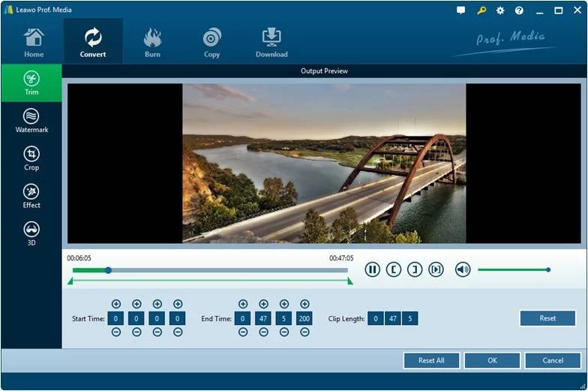Click the left green trim start marker
Viewport: 588px width, 391px height.
point(70,281)
